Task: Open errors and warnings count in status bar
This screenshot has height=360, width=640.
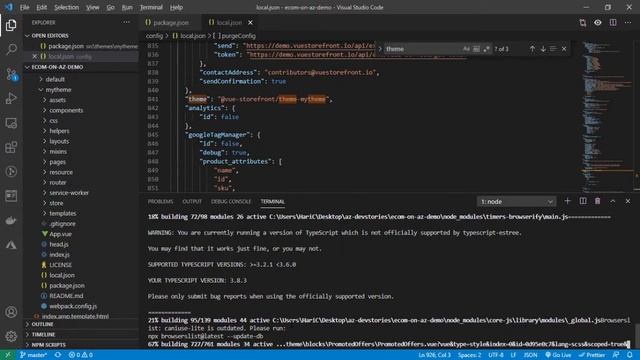Action: 81,355
